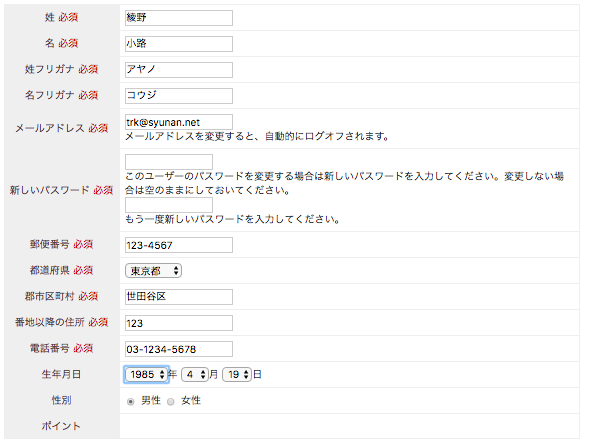
Task: Open the 都道府県 dropdown showing 東京都
Action: [153, 271]
